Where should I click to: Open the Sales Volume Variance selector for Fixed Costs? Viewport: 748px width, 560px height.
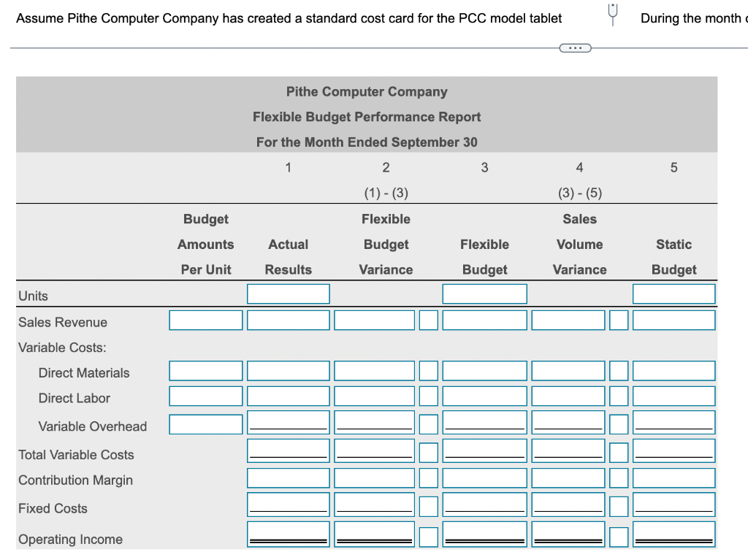pos(619,505)
